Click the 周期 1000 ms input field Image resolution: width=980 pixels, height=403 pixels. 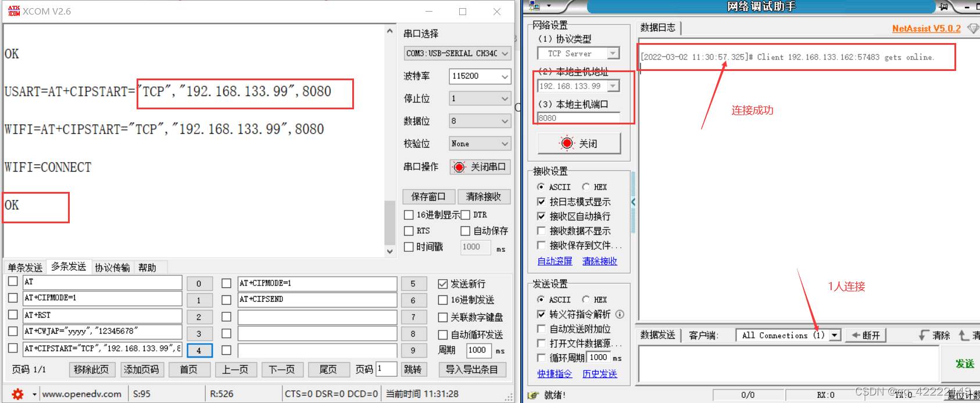[479, 351]
